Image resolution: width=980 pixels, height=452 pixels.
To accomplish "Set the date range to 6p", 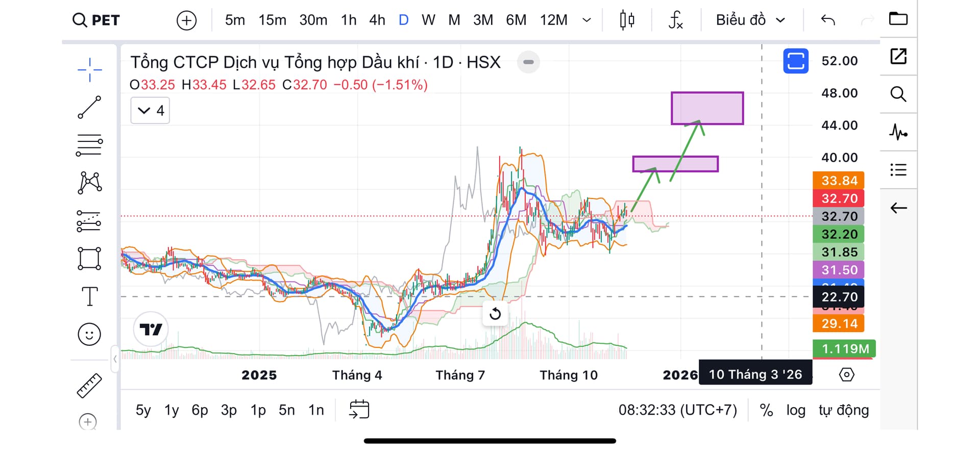I will click(200, 410).
